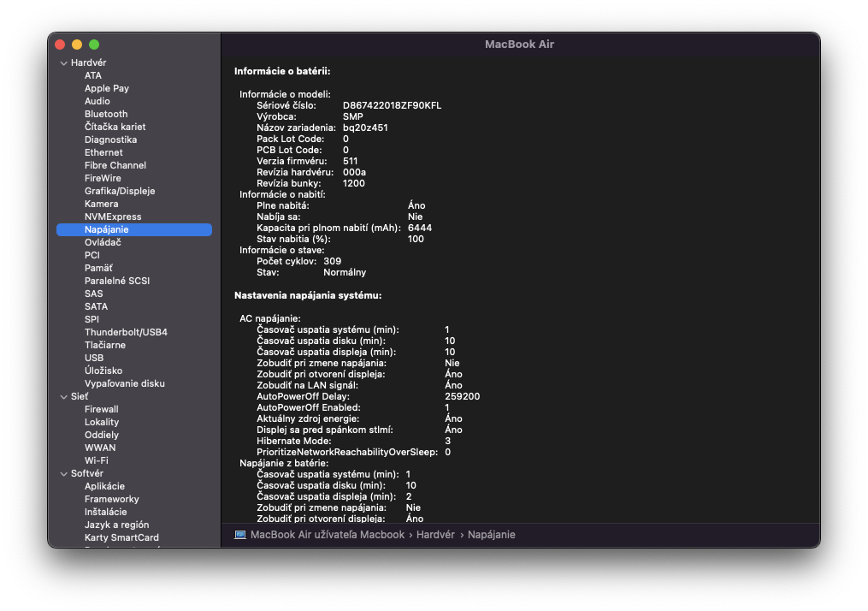
Task: Click the battery serial number value
Action: coord(392,105)
